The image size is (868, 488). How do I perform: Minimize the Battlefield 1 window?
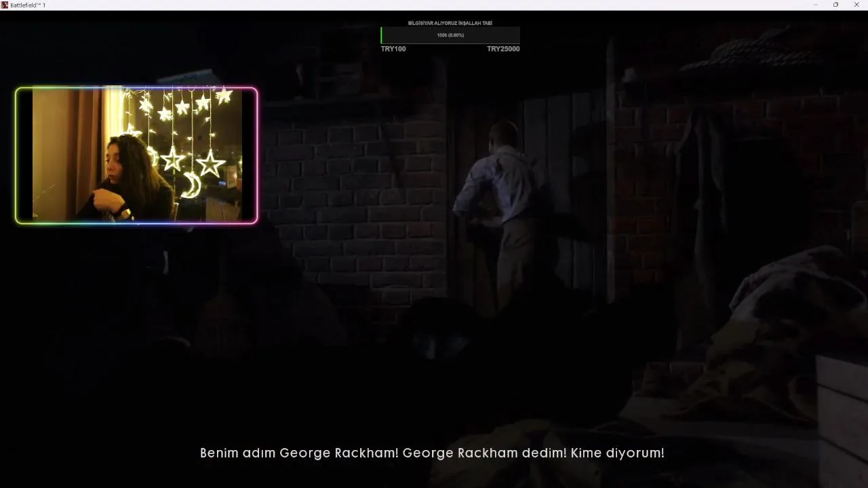(815, 5)
